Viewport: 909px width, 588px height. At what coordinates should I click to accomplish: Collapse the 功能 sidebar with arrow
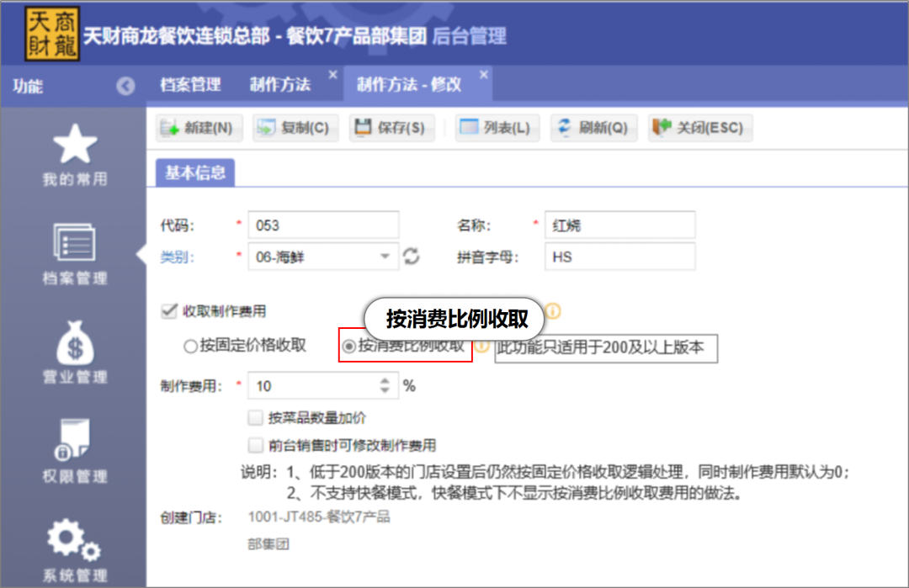click(125, 86)
